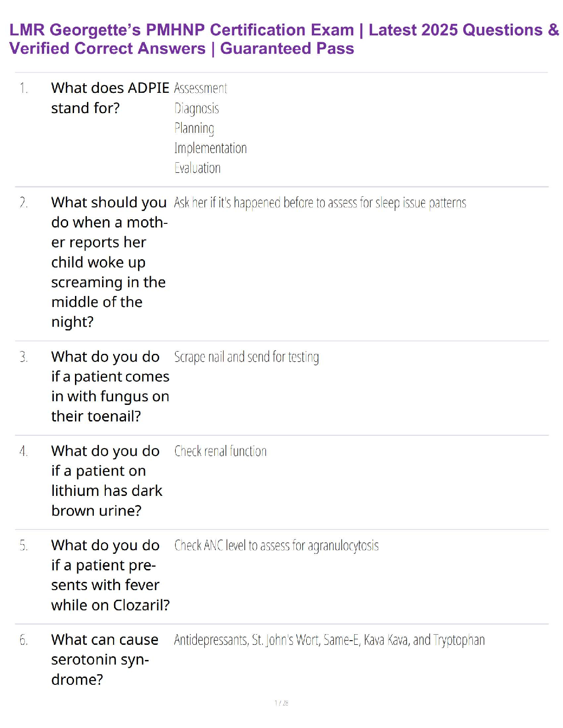Viewport: 563px width, 728px height.
Task: Click the answer word Diagnosis
Action: [x=196, y=108]
